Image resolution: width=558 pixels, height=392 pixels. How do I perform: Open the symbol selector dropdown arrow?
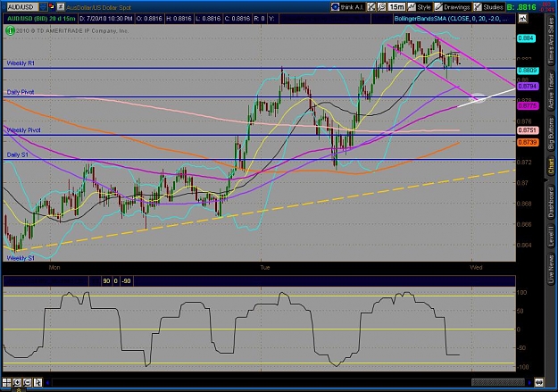tap(43, 7)
